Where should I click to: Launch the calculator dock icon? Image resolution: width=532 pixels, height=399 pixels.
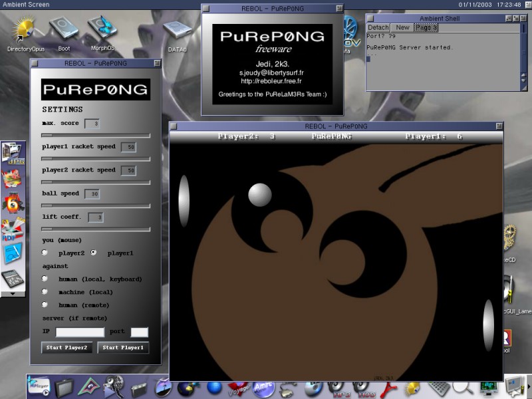point(13,278)
